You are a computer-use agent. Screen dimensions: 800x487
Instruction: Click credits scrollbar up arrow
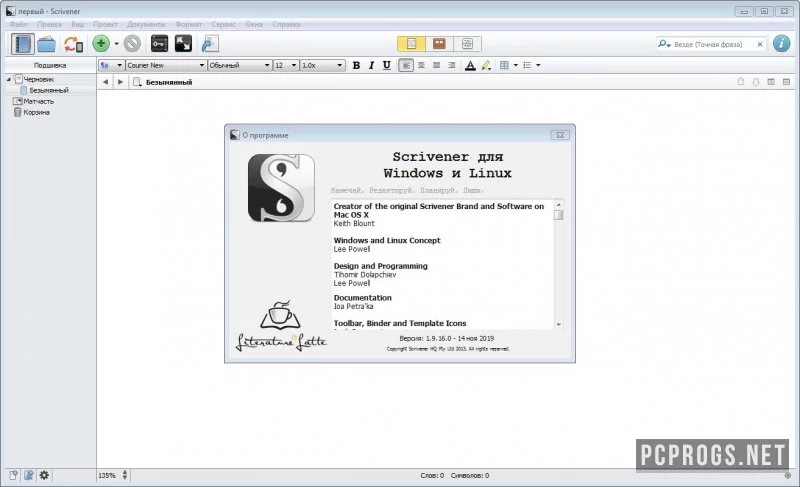(x=559, y=204)
